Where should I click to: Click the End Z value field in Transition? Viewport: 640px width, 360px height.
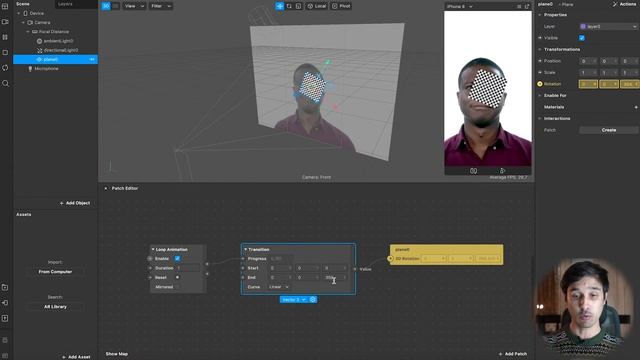click(335, 278)
